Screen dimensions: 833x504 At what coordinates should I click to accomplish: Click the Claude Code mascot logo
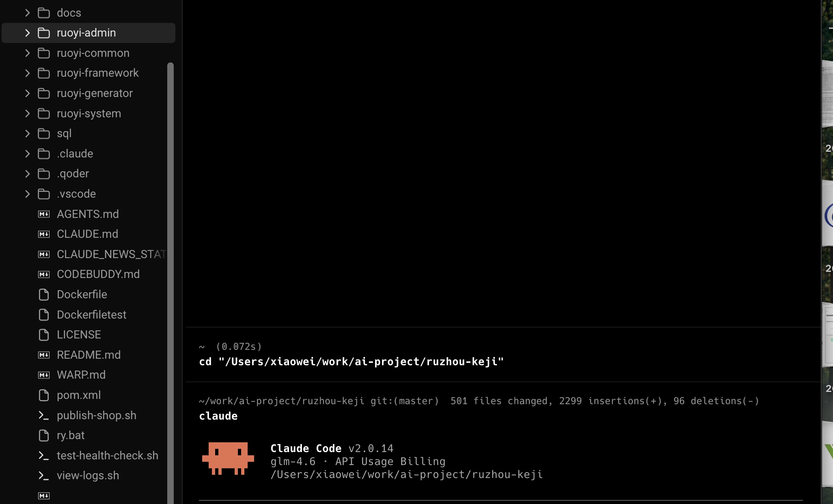(228, 459)
